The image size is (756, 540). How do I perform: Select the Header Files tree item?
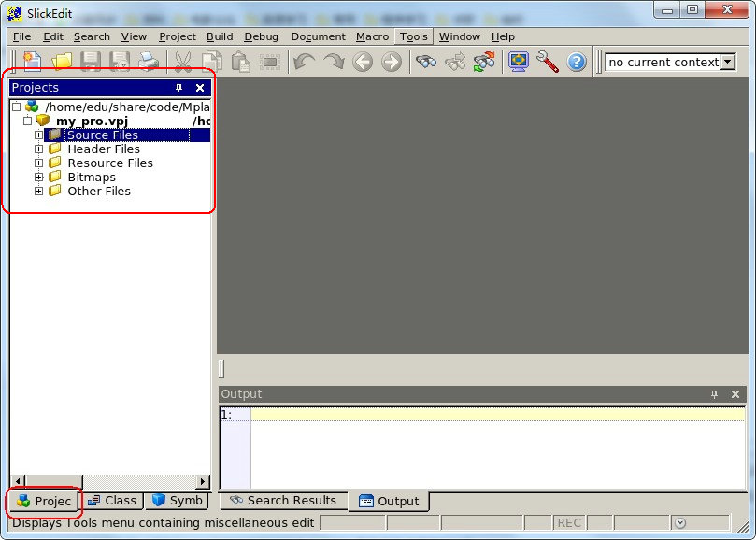point(104,149)
